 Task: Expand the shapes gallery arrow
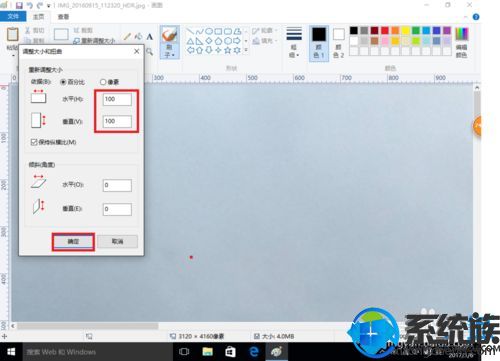[x=246, y=50]
